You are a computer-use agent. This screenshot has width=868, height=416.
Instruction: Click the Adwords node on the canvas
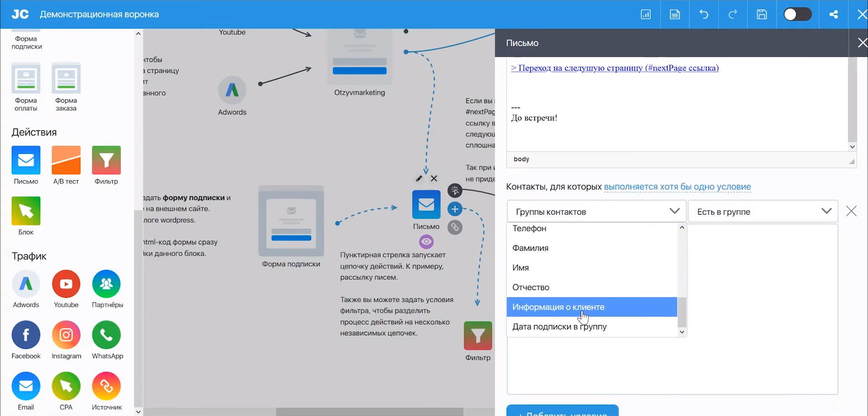point(232,91)
